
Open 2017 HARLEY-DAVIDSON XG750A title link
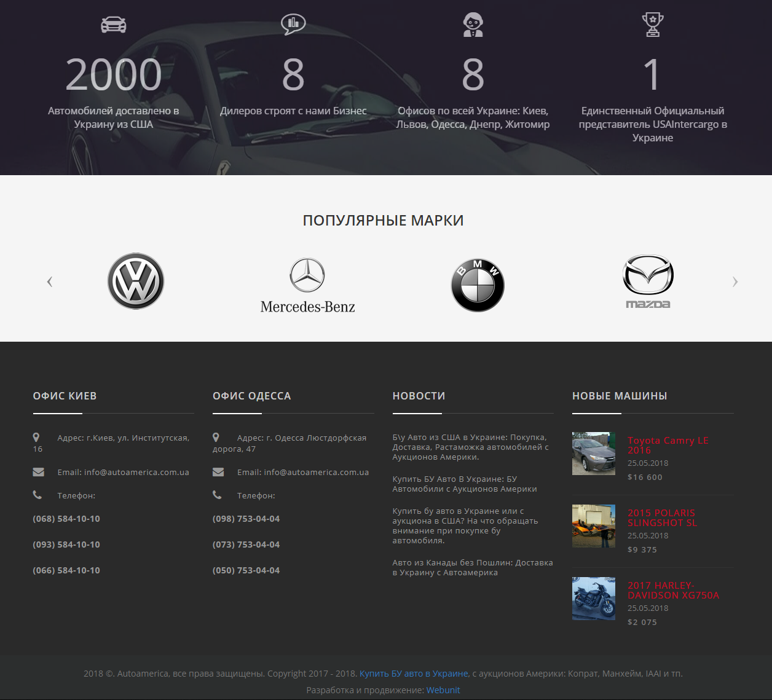pos(674,590)
